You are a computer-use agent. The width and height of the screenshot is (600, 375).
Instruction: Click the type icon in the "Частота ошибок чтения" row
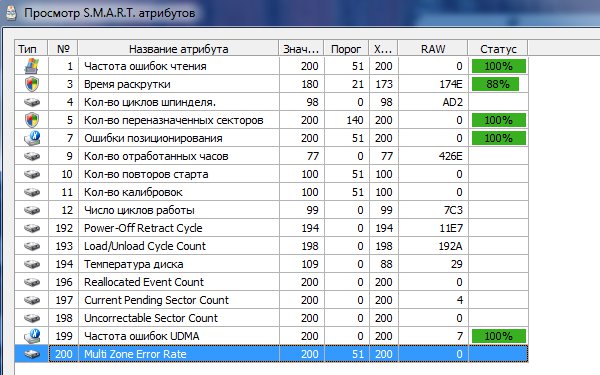click(32, 66)
